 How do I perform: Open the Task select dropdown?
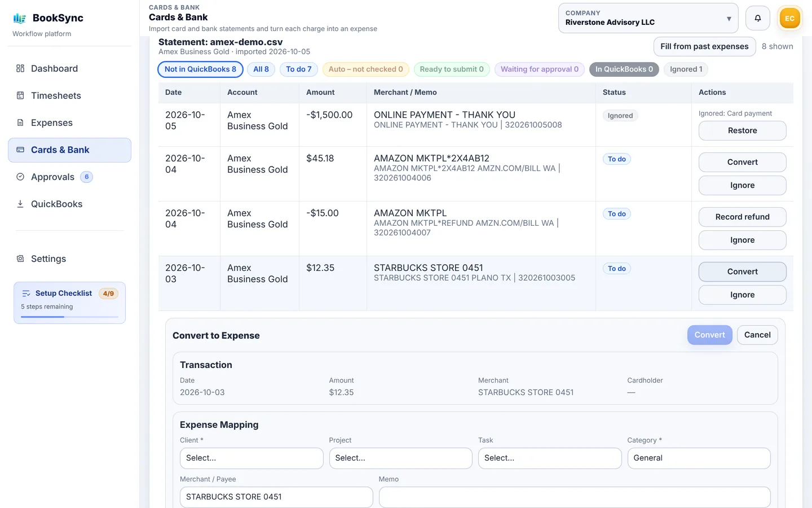550,458
